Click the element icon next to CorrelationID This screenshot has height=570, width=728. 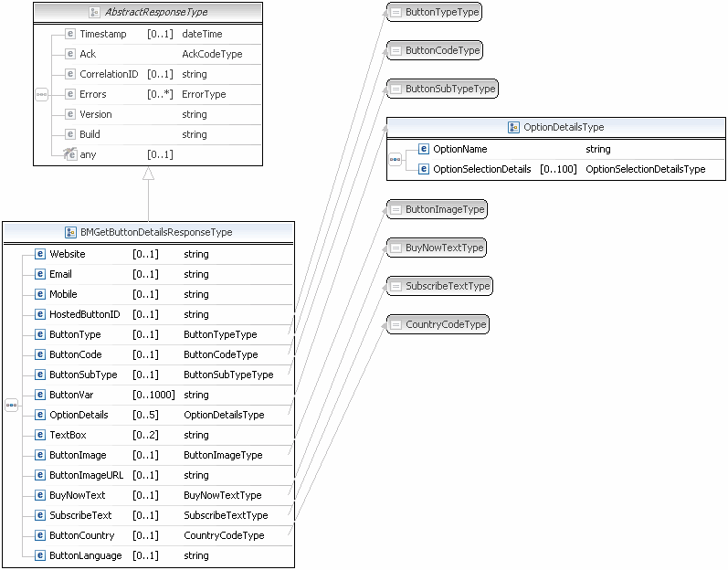point(70,75)
